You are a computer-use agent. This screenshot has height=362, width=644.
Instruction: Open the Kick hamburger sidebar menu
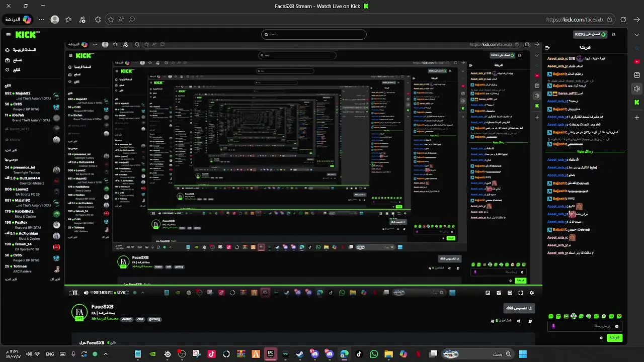[8, 35]
